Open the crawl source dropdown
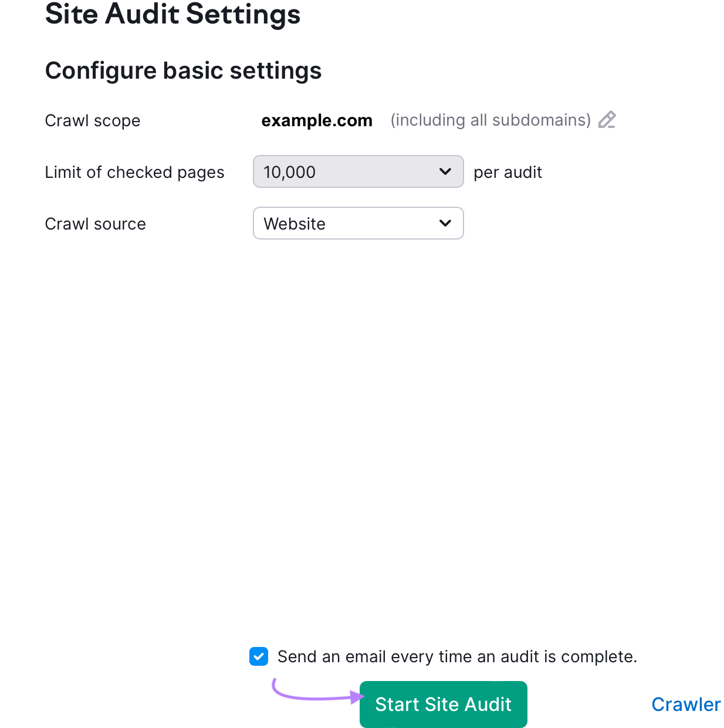This screenshot has height=728, width=724. [x=358, y=223]
